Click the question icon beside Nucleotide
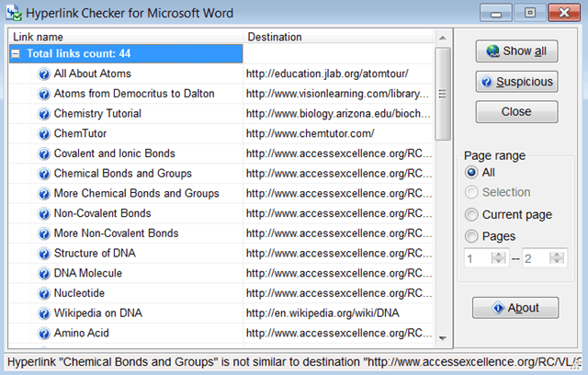The image size is (588, 375). 44,293
